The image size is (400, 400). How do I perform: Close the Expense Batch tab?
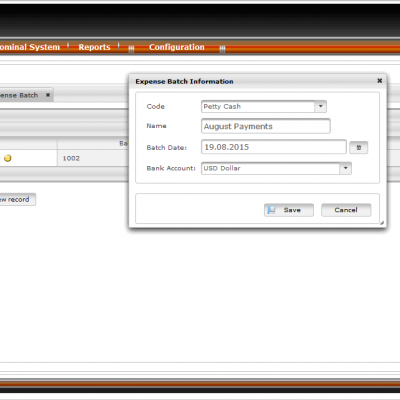click(x=48, y=95)
